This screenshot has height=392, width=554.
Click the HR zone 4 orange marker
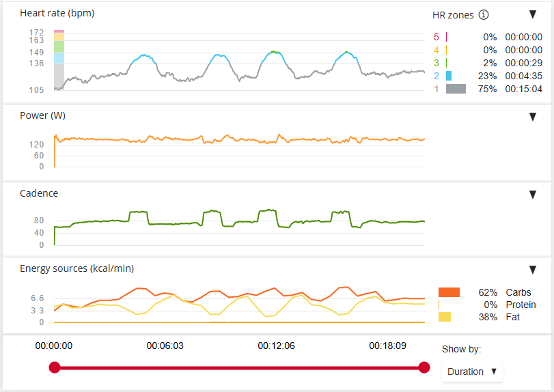[x=446, y=50]
